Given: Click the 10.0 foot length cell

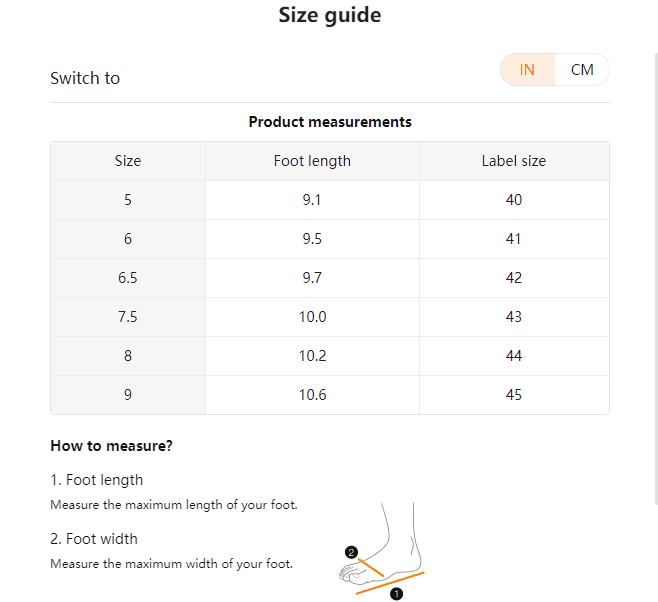Looking at the screenshot, I should (312, 317).
